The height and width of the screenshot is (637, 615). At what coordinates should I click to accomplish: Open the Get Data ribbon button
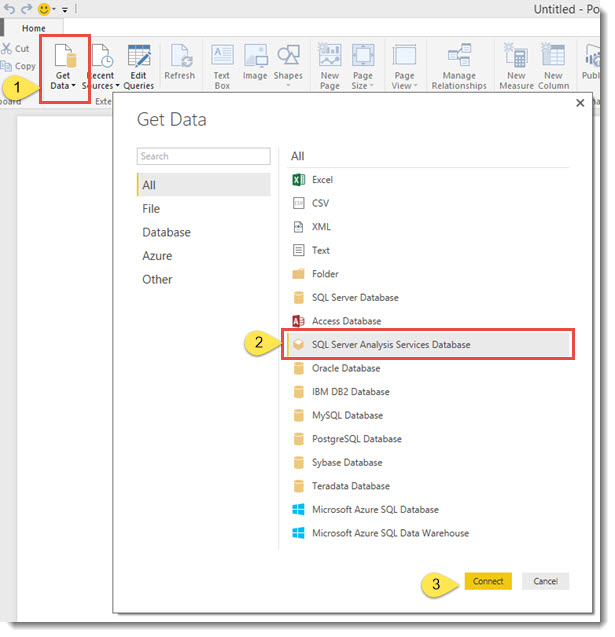click(x=64, y=67)
